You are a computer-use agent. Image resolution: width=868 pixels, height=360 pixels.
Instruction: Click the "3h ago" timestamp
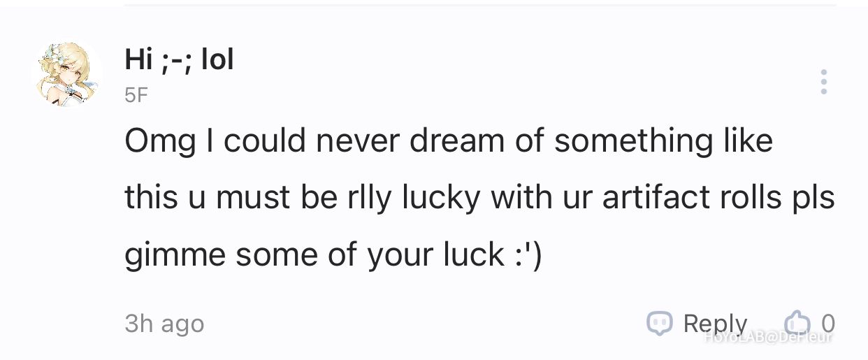pos(164,324)
